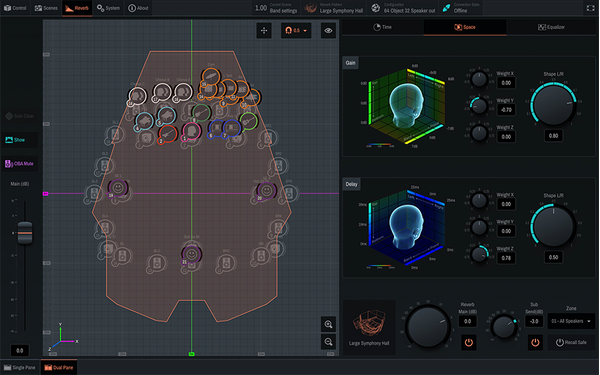Viewport: 600px width, 375px height.
Task: Select the Space sub-tab
Action: coord(465,27)
